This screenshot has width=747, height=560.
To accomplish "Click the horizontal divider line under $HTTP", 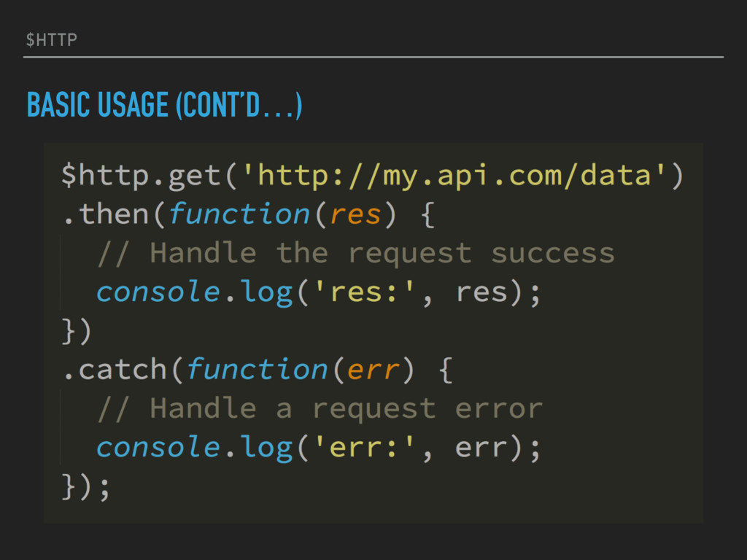I will tap(373, 57).
